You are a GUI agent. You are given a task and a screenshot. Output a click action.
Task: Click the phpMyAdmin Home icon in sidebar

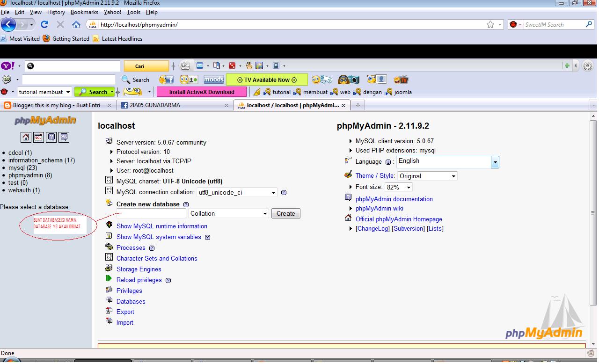coord(26,137)
